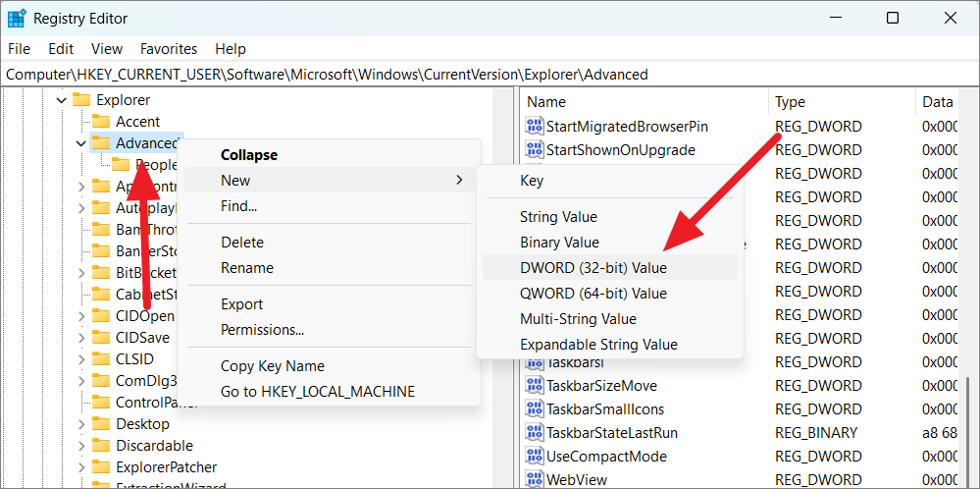The height and width of the screenshot is (489, 980).
Task: Collapse the Explorer tree node
Action: coord(61,100)
